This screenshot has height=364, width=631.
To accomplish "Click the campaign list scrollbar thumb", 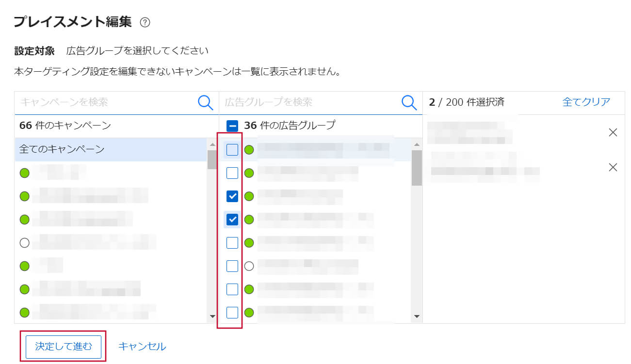I will 212,159.
